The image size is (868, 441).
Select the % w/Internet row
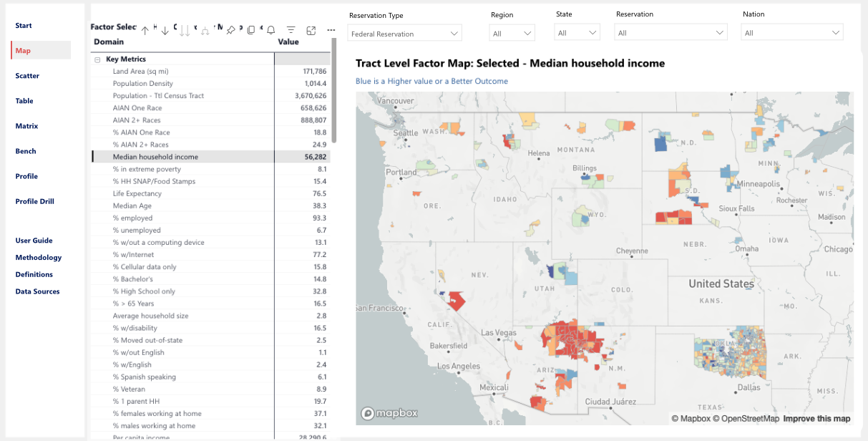[210, 255]
